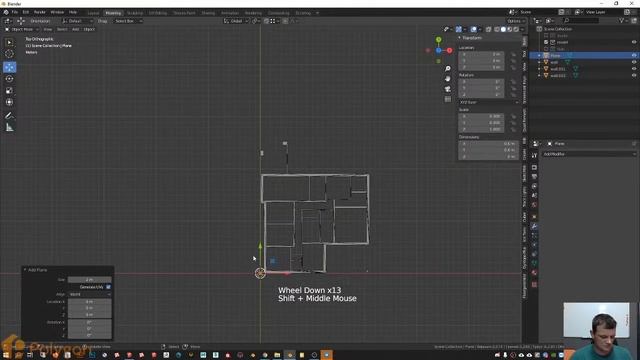Lock the Location X value

click(513, 54)
